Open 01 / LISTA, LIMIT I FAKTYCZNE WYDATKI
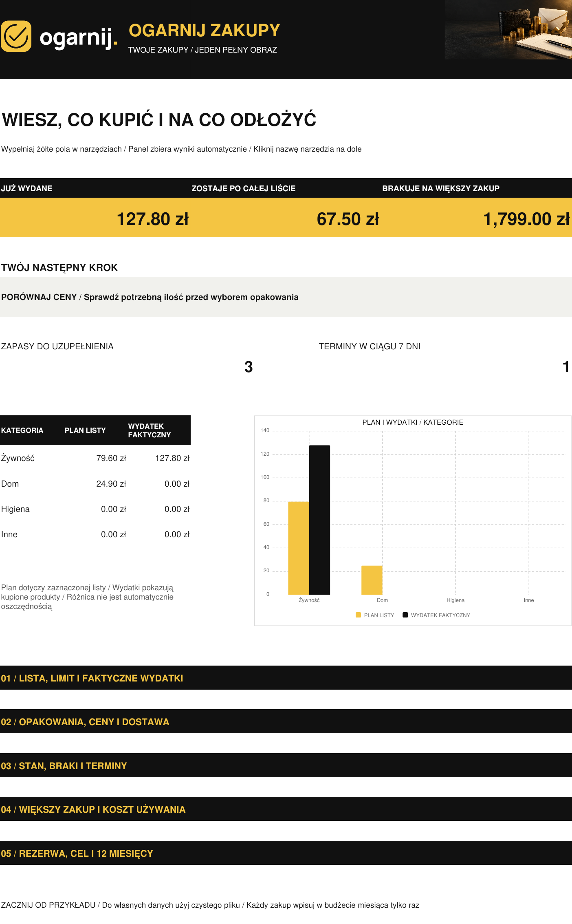This screenshot has width=572, height=924. click(x=286, y=678)
